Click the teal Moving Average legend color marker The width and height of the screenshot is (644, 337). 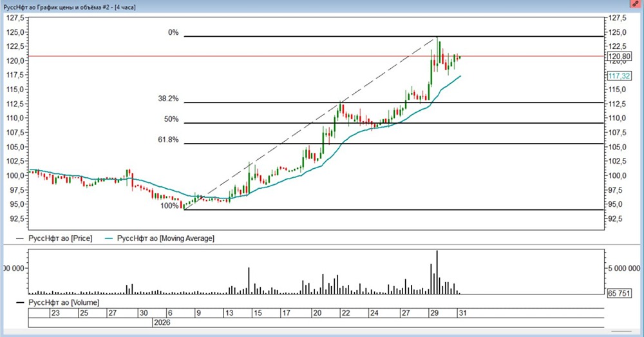point(109,238)
